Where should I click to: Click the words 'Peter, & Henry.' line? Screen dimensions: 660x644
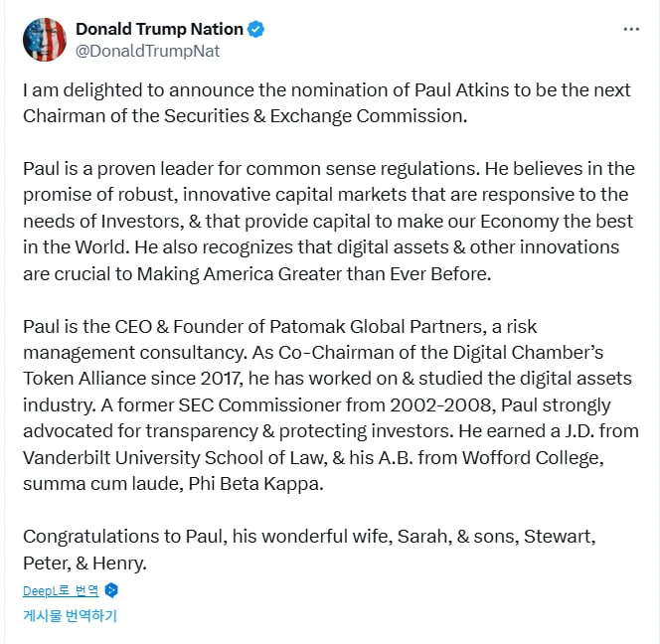click(84, 563)
